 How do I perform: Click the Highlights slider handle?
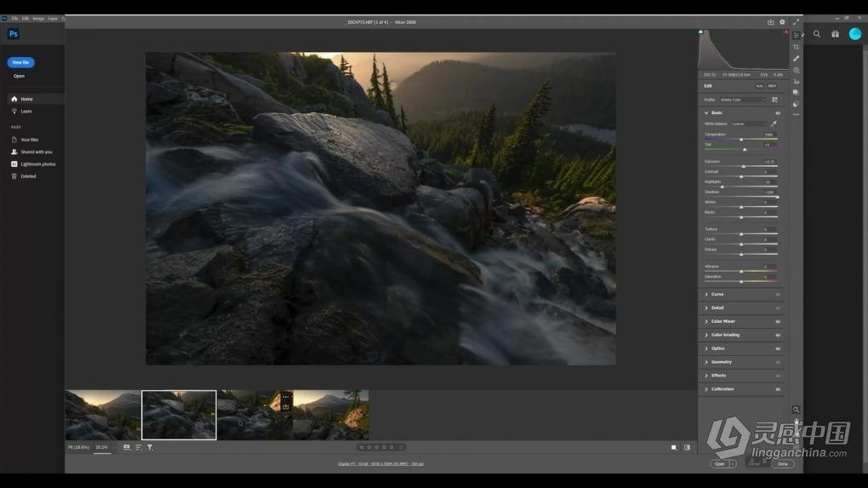[x=722, y=187]
